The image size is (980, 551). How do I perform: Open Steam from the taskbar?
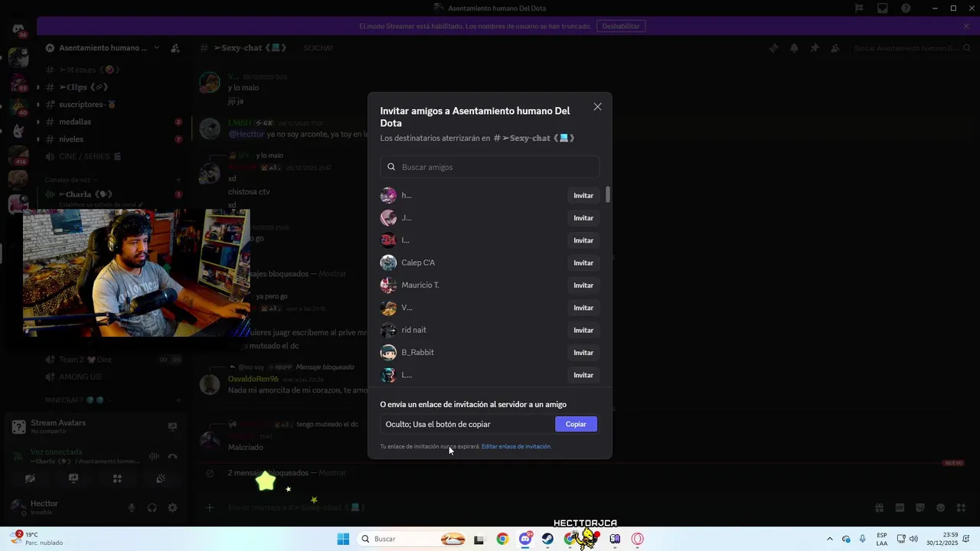coord(547,539)
